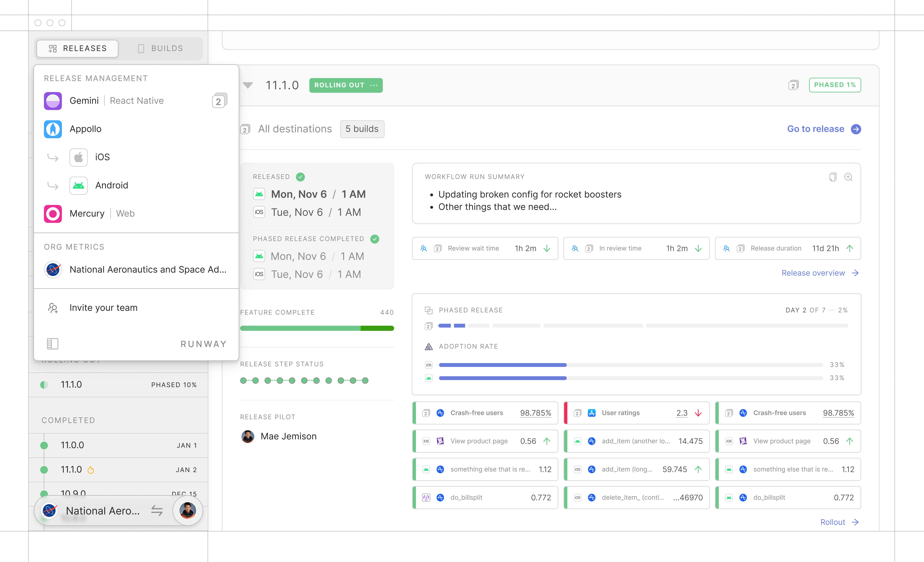Click the copy icon in Workflow Run Summary

[832, 177]
